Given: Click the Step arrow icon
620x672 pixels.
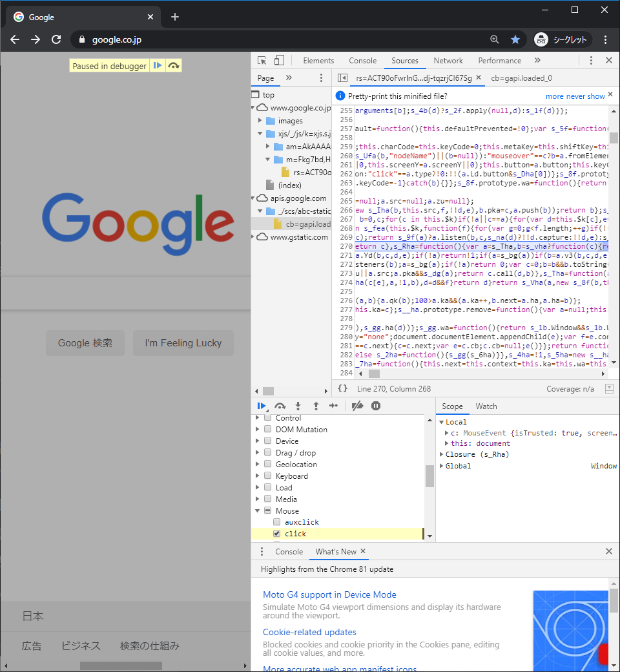Looking at the screenshot, I should coord(333,406).
